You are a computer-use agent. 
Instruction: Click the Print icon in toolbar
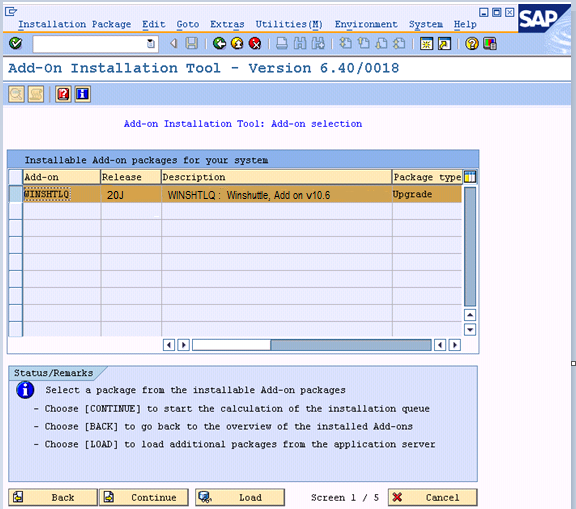pos(282,44)
